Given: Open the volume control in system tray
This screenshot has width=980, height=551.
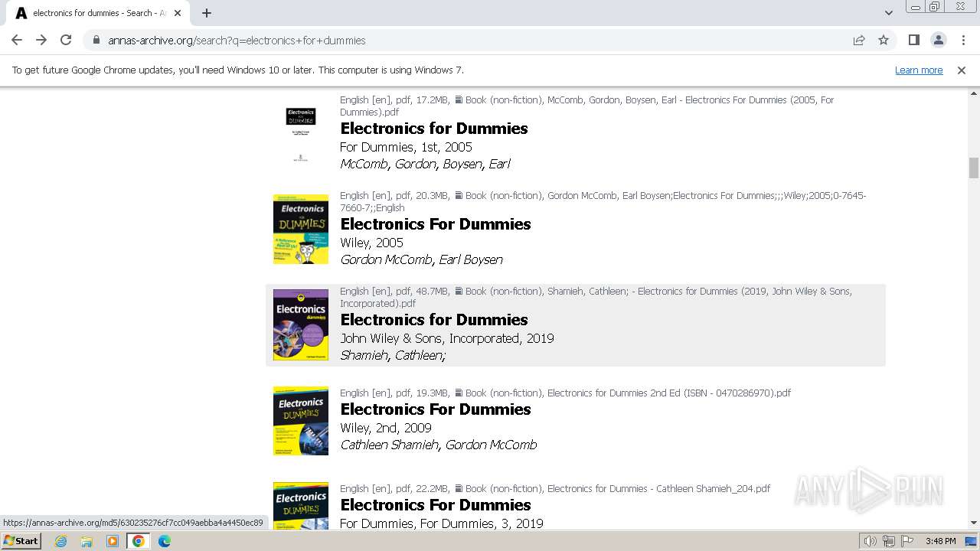Looking at the screenshot, I should coord(871,541).
